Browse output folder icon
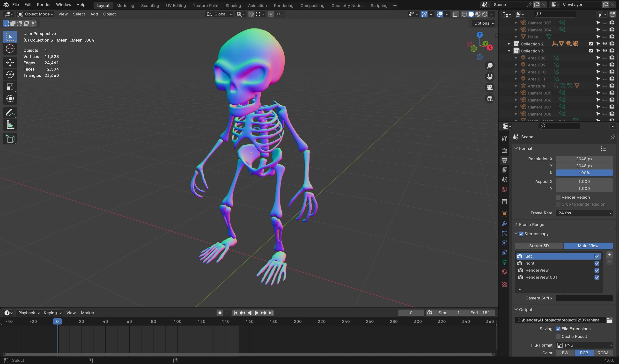 [609, 320]
